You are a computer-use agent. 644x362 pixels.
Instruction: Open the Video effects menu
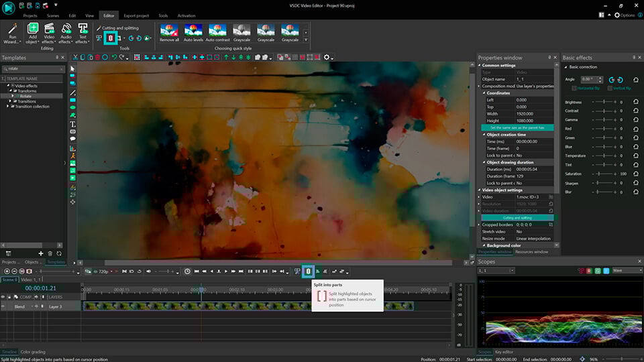pos(49,32)
